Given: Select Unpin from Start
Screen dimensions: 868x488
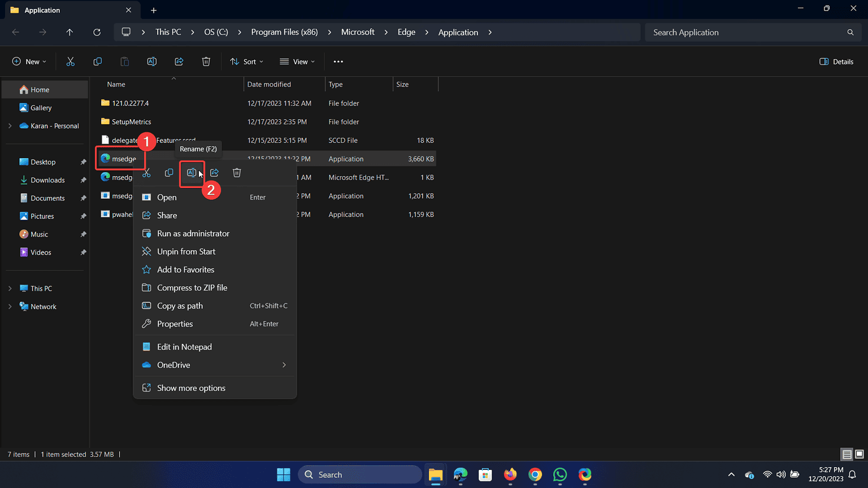Looking at the screenshot, I should click(215, 251).
